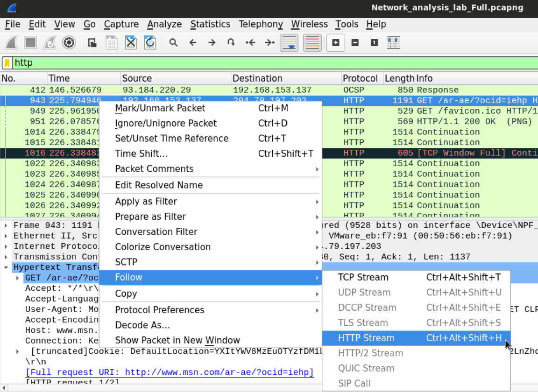Click the display filter bookmark icon
The image size is (538, 392).
pos(7,63)
